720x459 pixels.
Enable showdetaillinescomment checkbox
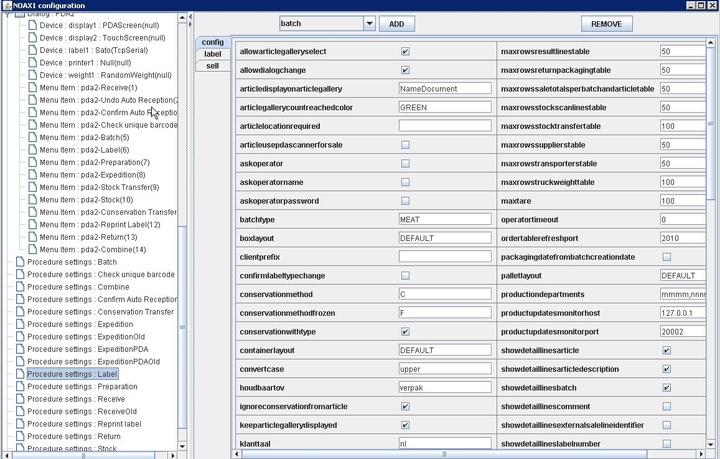(x=667, y=406)
